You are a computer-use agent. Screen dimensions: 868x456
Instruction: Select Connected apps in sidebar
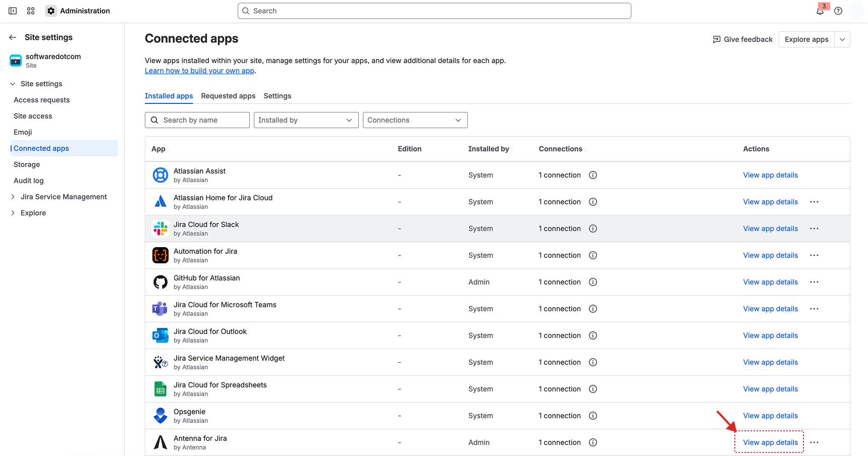coord(64,148)
